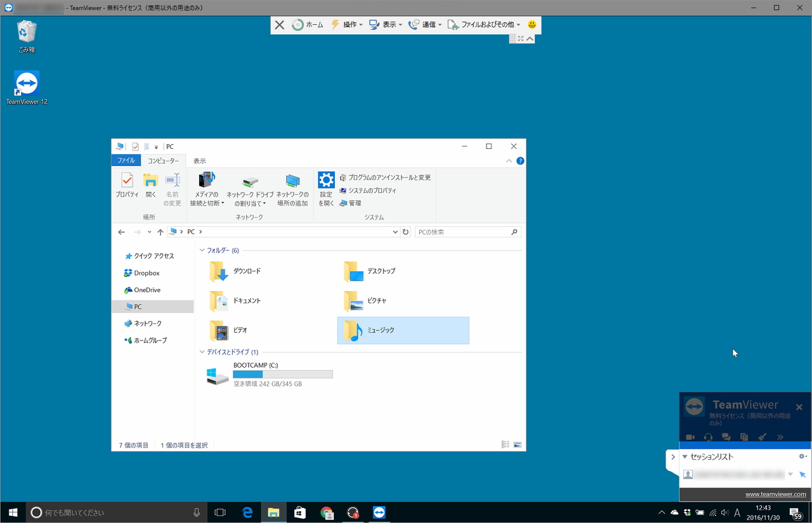Select the BOOTCAMP (C:) drive
The height and width of the screenshot is (523, 812).
click(270, 375)
